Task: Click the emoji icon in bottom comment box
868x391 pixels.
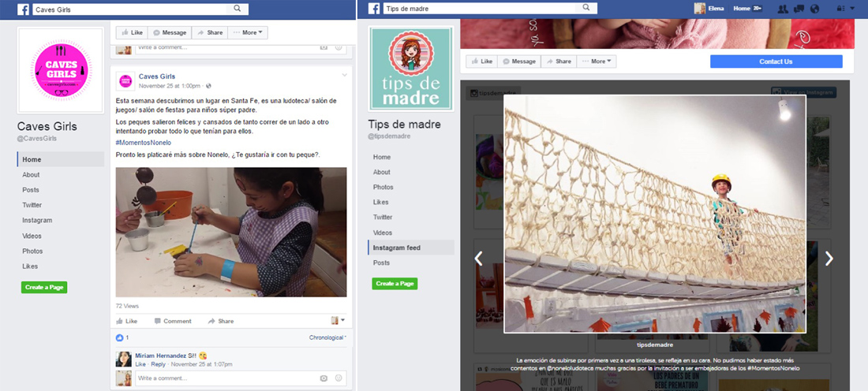Action: pyautogui.click(x=339, y=378)
